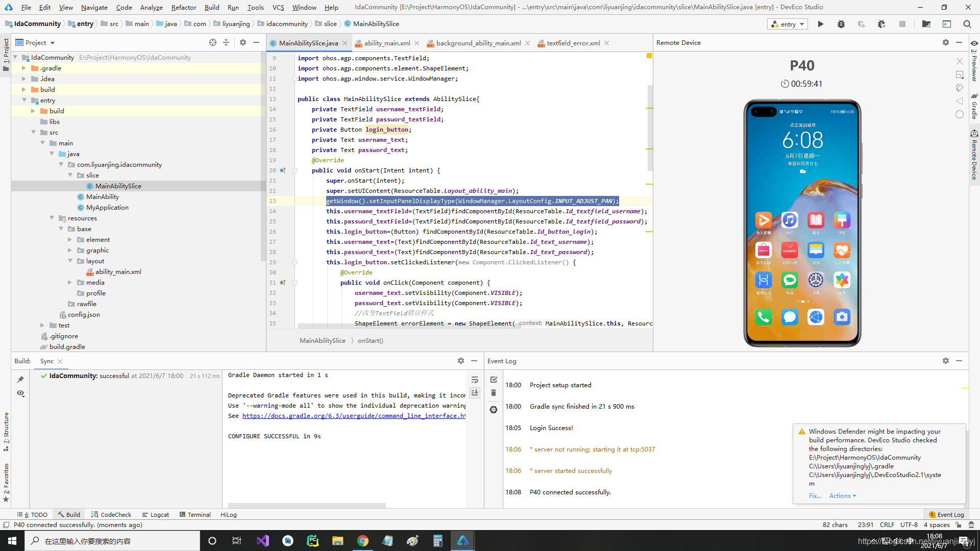Open the Logcat tool window

point(156,515)
